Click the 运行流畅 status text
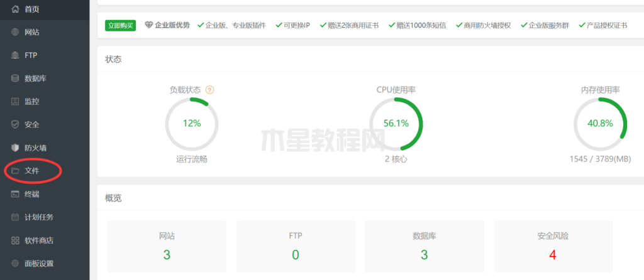Image resolution: width=644 pixels, height=280 pixels. [x=192, y=159]
